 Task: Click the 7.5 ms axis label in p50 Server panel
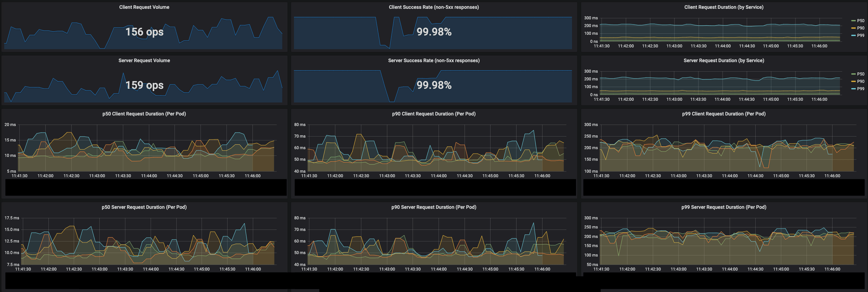pos(13,265)
